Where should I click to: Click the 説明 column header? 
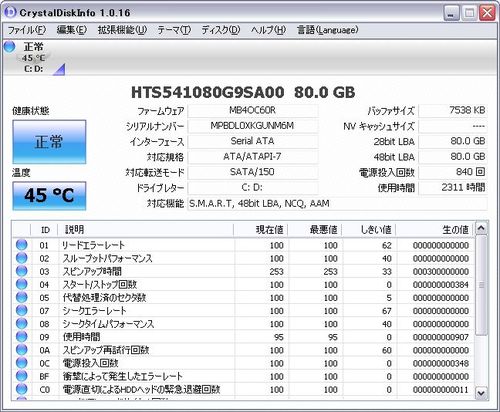pos(146,230)
